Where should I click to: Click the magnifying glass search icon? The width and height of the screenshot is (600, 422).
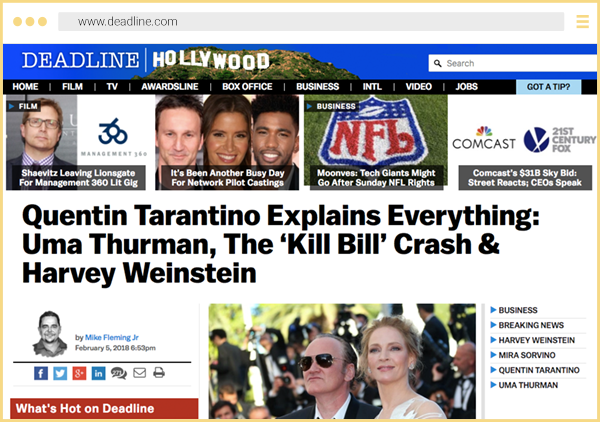(x=437, y=63)
